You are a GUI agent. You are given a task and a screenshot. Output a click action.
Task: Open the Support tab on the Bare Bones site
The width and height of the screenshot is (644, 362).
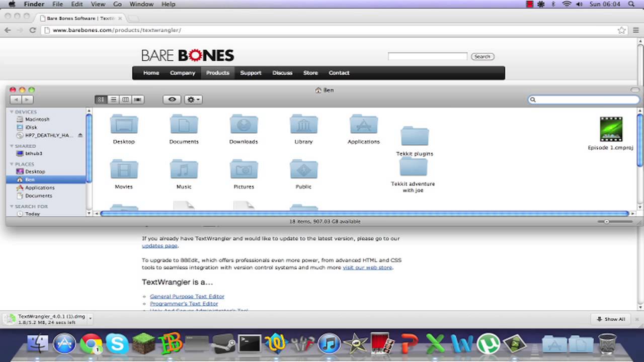(x=251, y=73)
